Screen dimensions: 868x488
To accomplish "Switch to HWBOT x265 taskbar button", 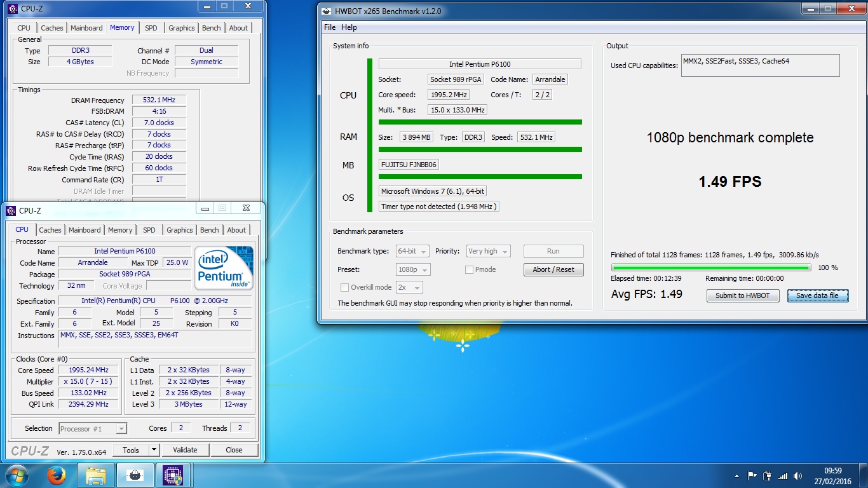I will 135,475.
